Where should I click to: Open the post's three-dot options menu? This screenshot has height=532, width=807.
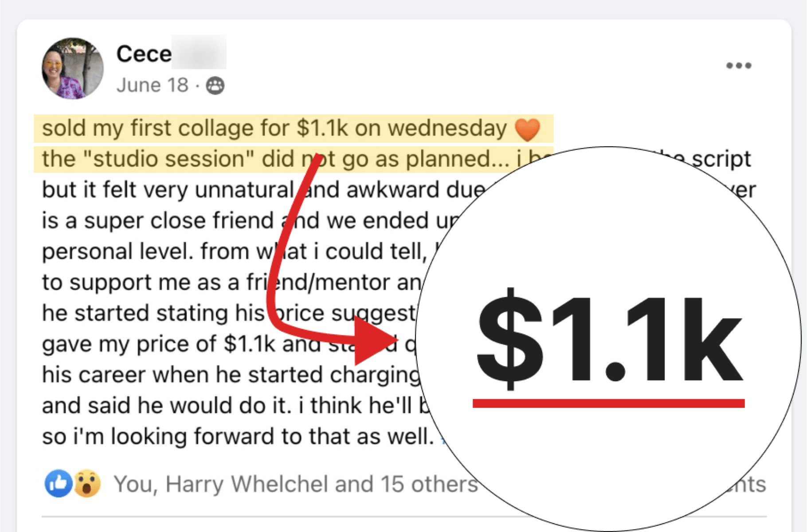pos(739,66)
